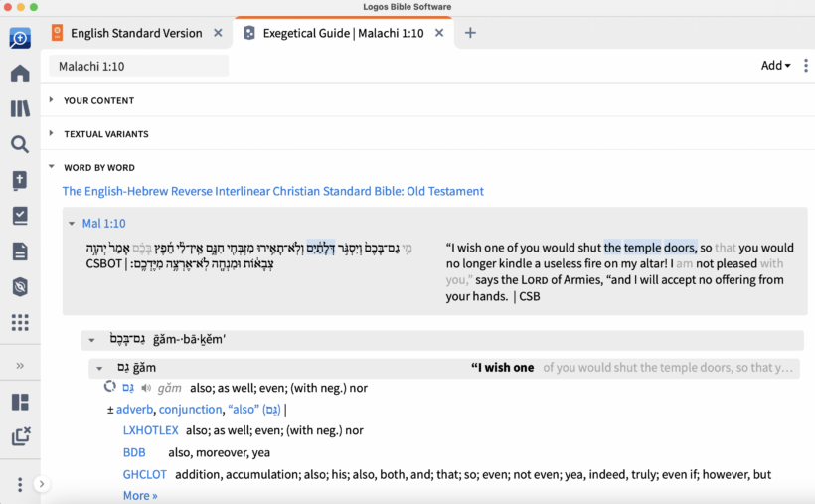Click the spinning wheel icon beside גַּם
This screenshot has height=504, width=815.
coord(109,387)
